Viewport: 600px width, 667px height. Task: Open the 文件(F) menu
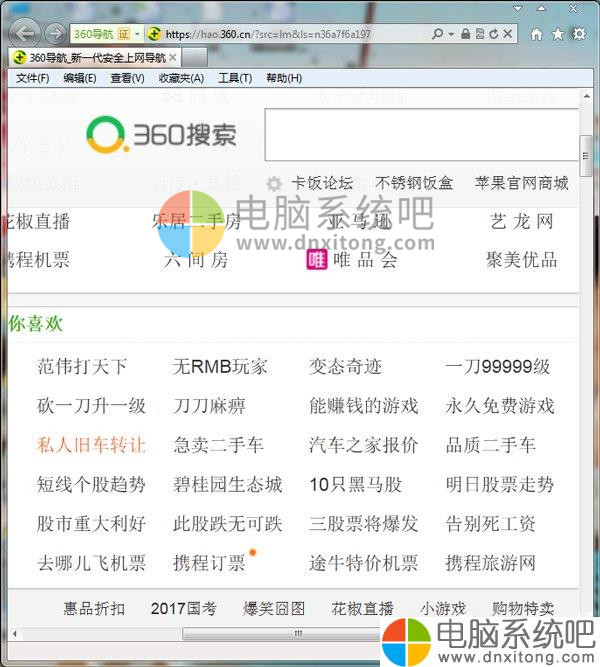pos(32,78)
